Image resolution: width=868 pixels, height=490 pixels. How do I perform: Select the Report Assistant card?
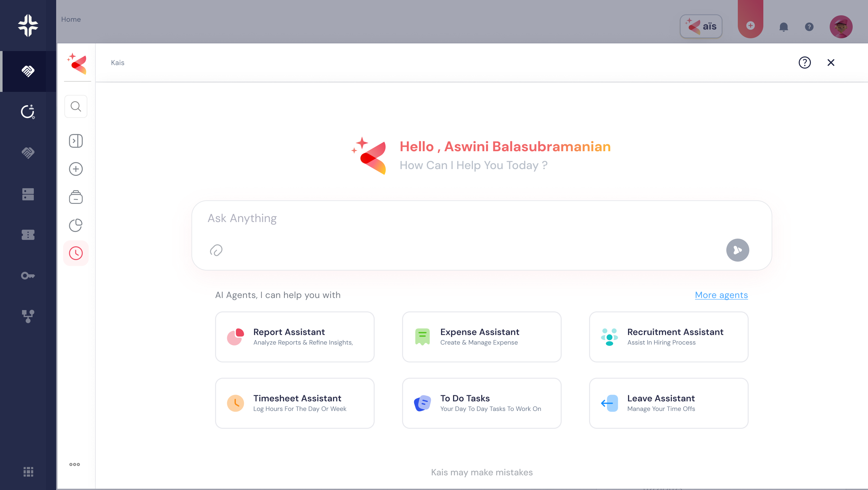295,337
